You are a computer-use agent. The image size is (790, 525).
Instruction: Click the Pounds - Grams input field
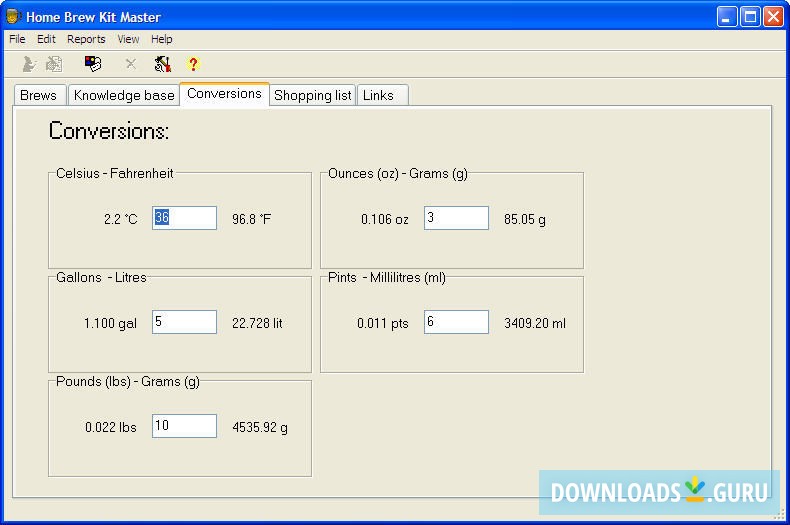(x=184, y=426)
